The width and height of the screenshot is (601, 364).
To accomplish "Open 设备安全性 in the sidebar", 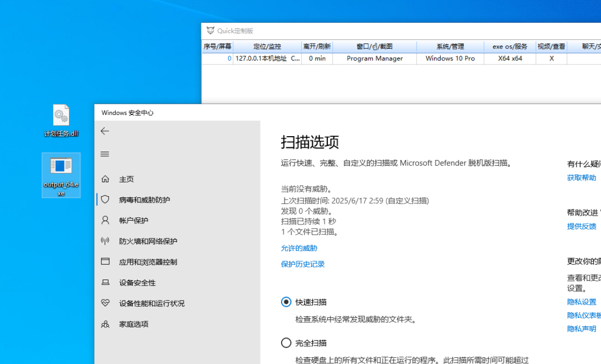I will 137,282.
